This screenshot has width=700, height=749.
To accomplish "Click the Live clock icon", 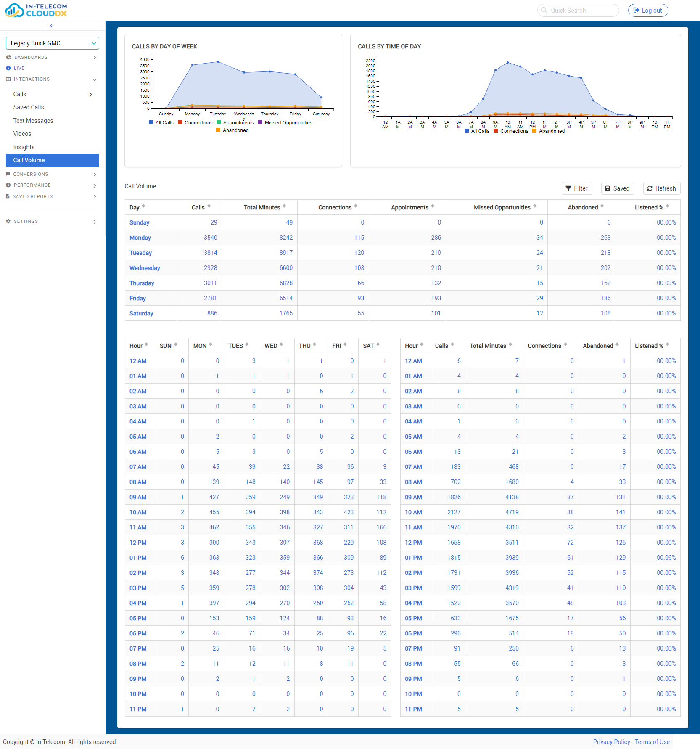I will 8,68.
